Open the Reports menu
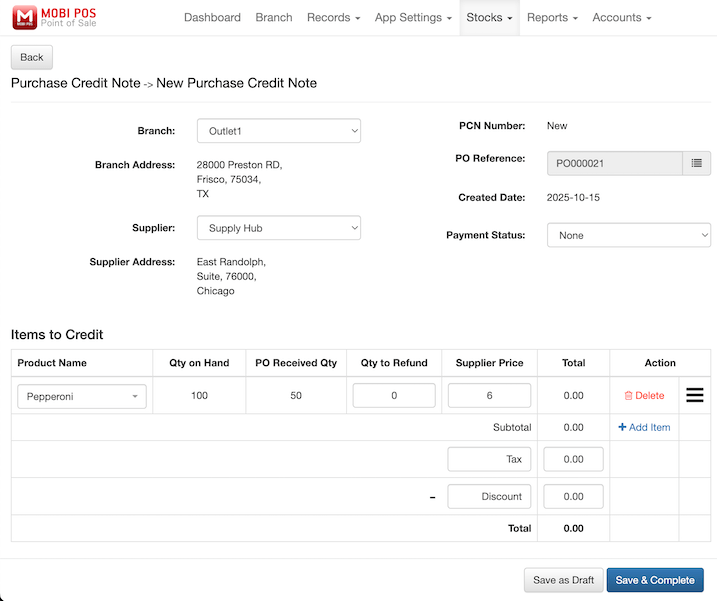The width and height of the screenshot is (717, 601). pyautogui.click(x=552, y=17)
